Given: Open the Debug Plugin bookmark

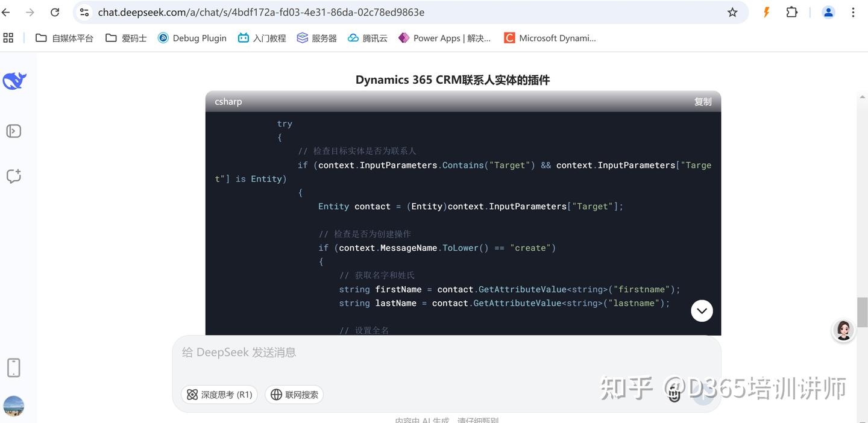Looking at the screenshot, I should click(x=192, y=38).
